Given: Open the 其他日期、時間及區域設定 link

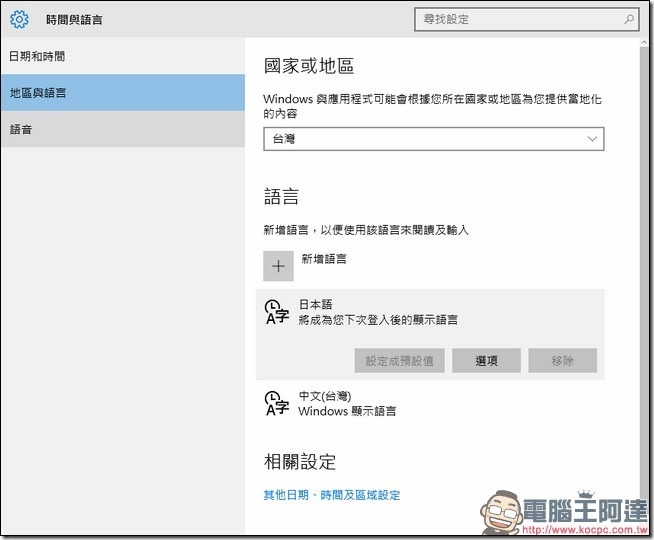Looking at the screenshot, I should [x=332, y=495].
